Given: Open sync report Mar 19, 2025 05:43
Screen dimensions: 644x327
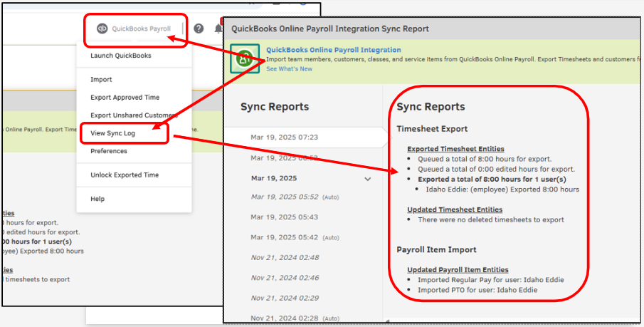Looking at the screenshot, I should [x=284, y=217].
